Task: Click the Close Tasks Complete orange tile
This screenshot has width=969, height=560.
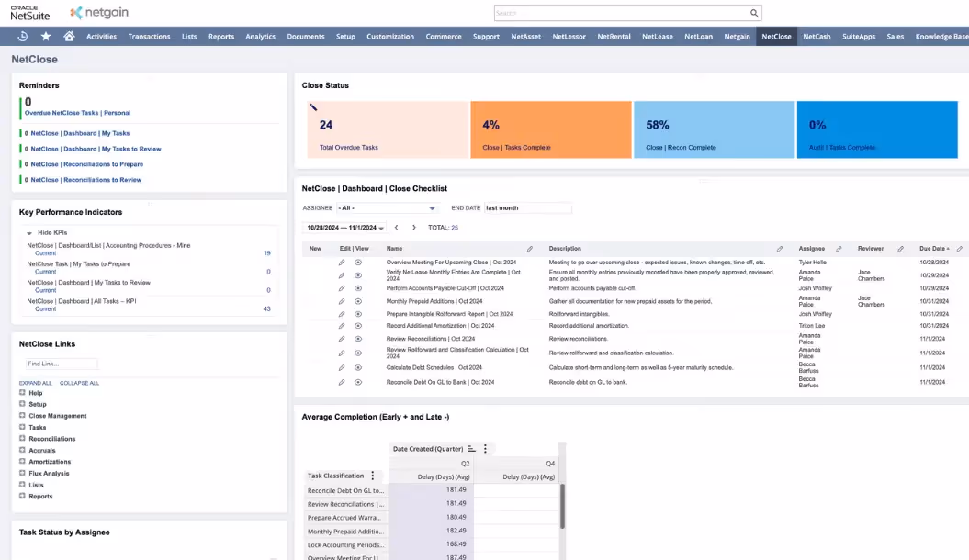Action: (x=550, y=129)
